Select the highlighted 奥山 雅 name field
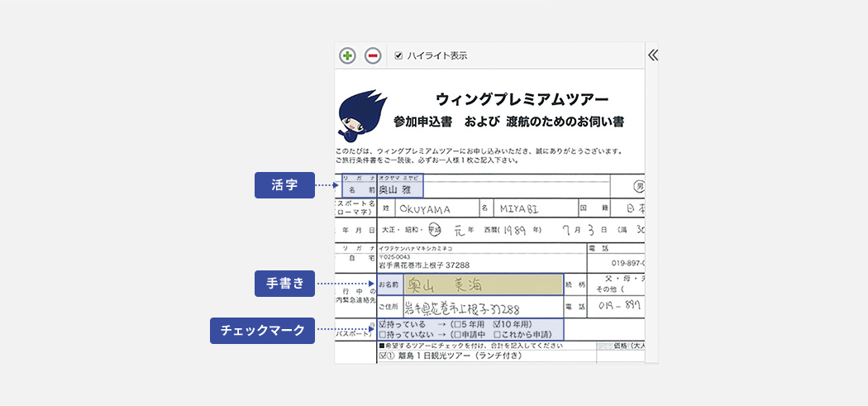The height and width of the screenshot is (406, 868). click(399, 189)
